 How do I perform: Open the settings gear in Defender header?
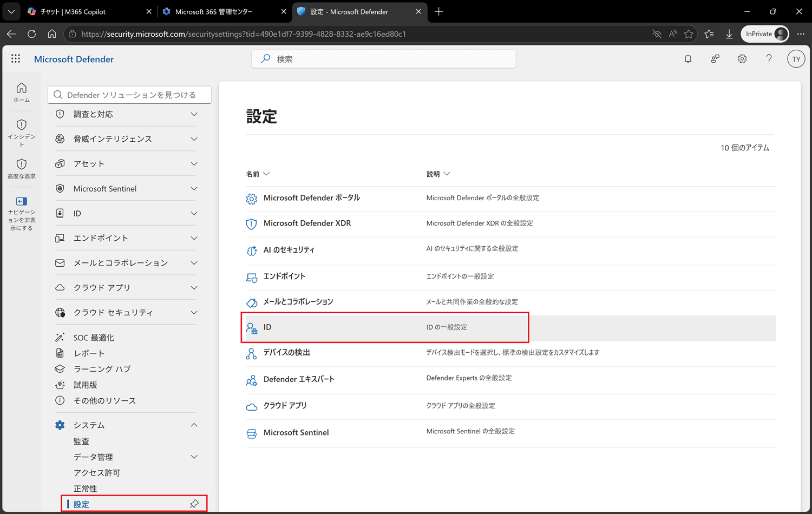click(x=742, y=59)
